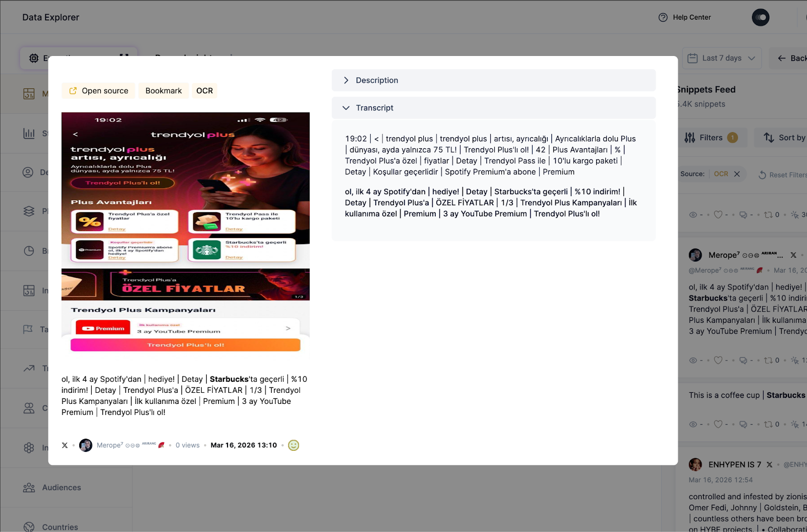Viewport: 807px width, 532px height.
Task: Click the OCR tag button
Action: 204,91
